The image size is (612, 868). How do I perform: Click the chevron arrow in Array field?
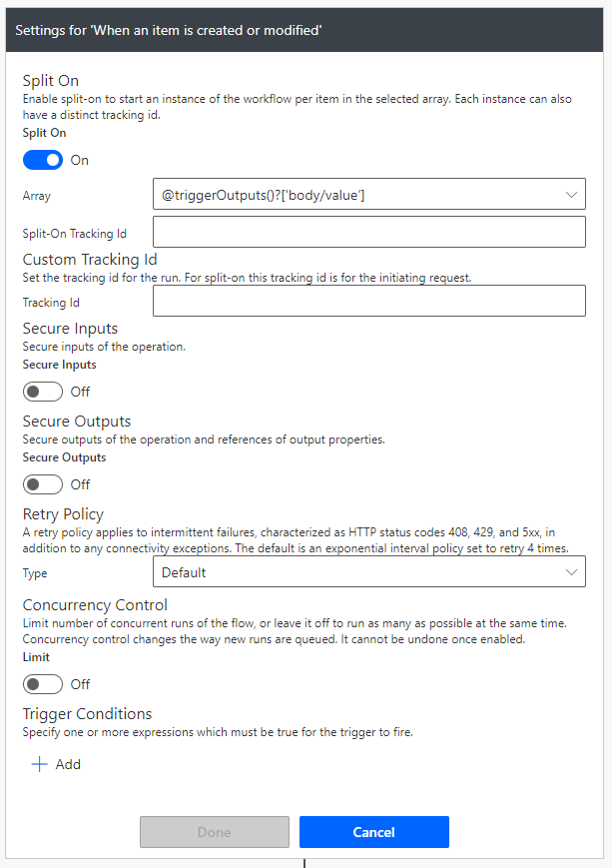(571, 195)
